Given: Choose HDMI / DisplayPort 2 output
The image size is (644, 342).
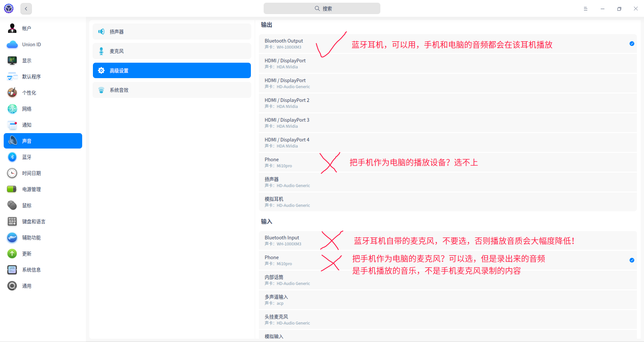Looking at the screenshot, I should (x=448, y=103).
